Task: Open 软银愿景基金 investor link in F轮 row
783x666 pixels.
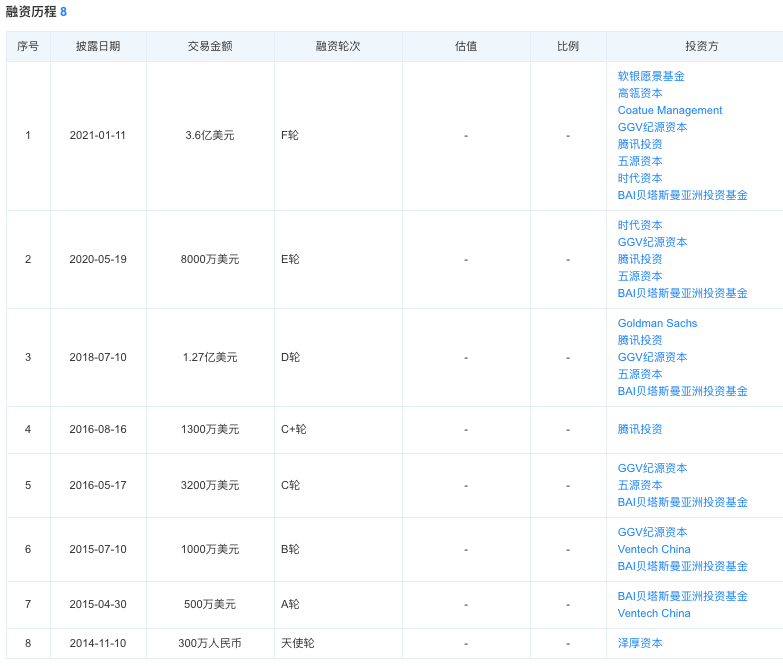Action: (x=651, y=76)
